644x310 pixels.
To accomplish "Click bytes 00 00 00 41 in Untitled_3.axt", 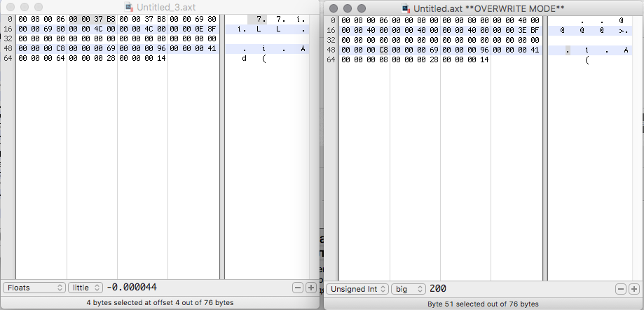I will pos(193,48).
